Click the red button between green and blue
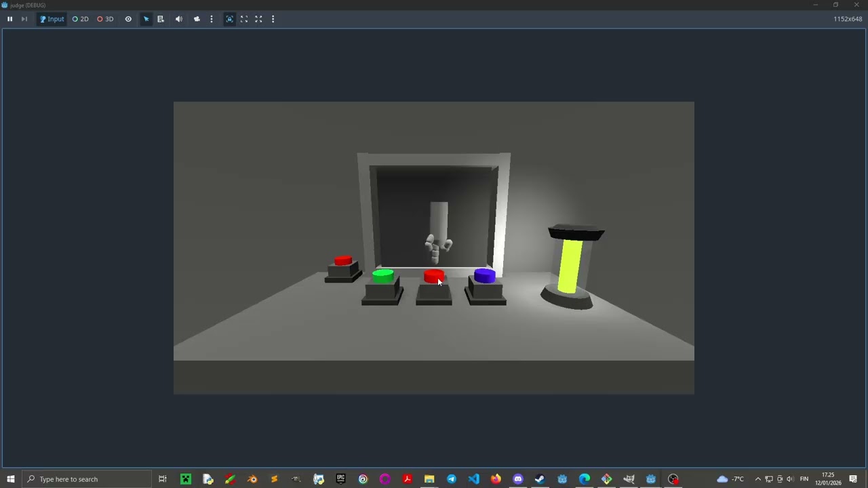868x488 pixels. pos(434,276)
